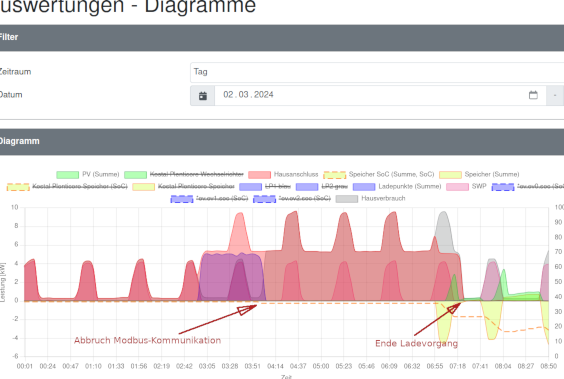Enable Kostal Plenticore Speicher (SoC) legend entry

pyautogui.click(x=67, y=186)
